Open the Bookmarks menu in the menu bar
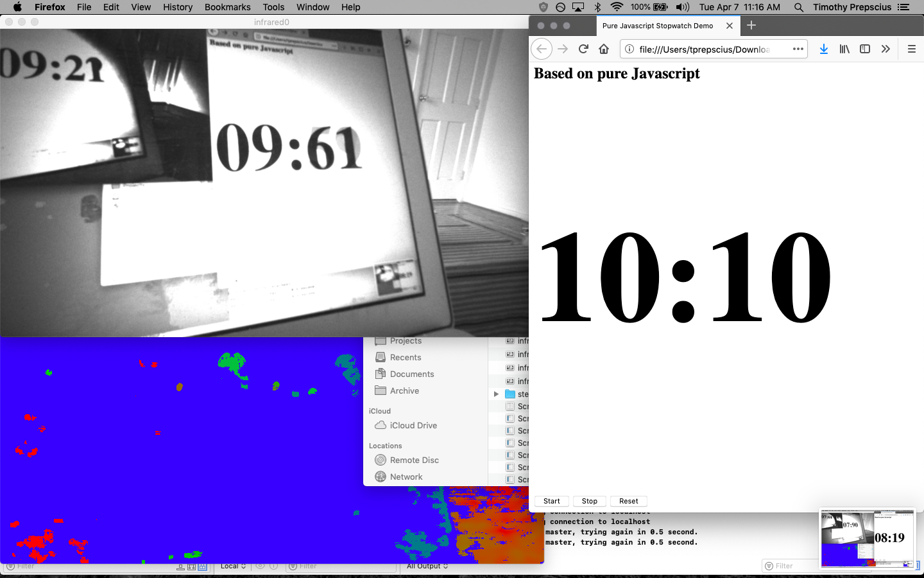Image resolution: width=924 pixels, height=578 pixels. pyautogui.click(x=227, y=7)
